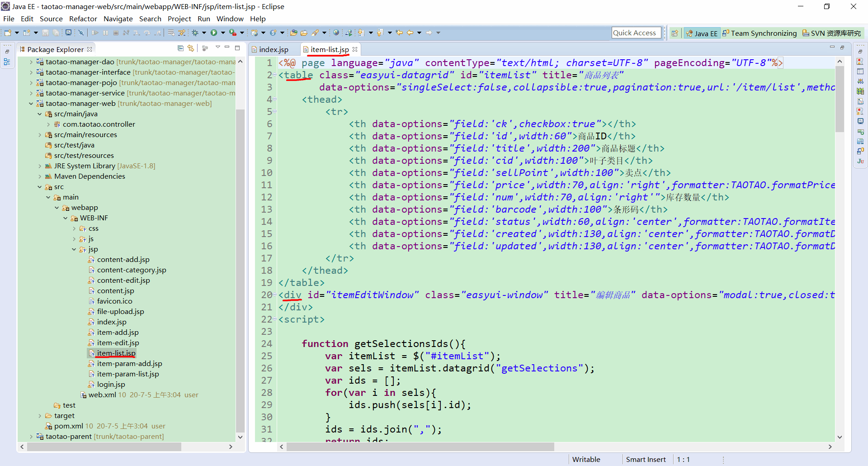Switch to the SVN 资源库研究 perspective
Screen dimensions: 868x466
click(832, 33)
